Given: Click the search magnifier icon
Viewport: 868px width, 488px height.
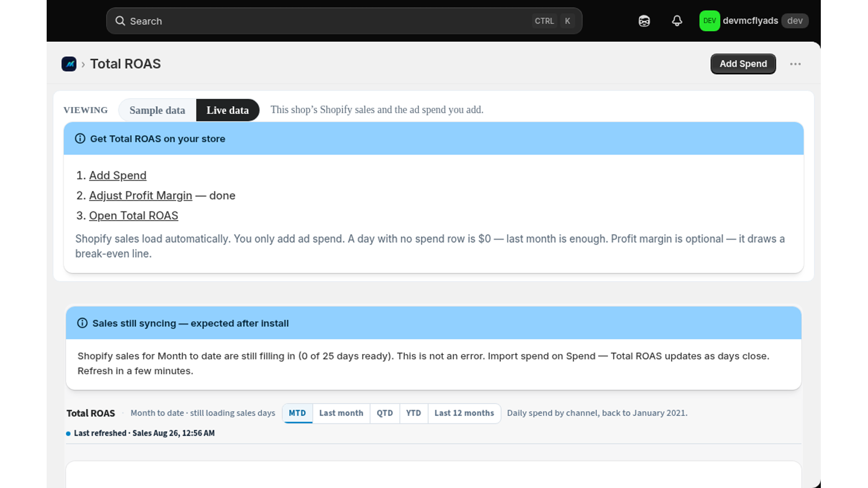Looking at the screenshot, I should pos(120,21).
